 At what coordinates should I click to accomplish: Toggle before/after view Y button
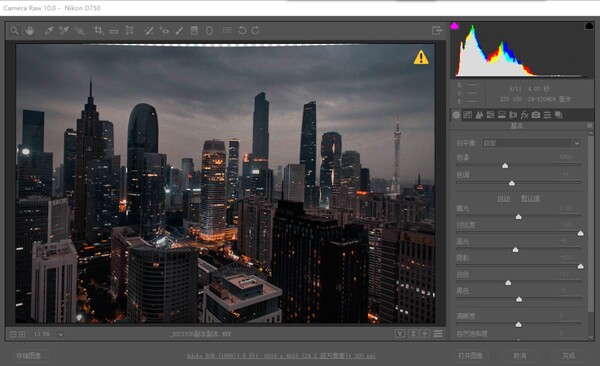(400, 334)
